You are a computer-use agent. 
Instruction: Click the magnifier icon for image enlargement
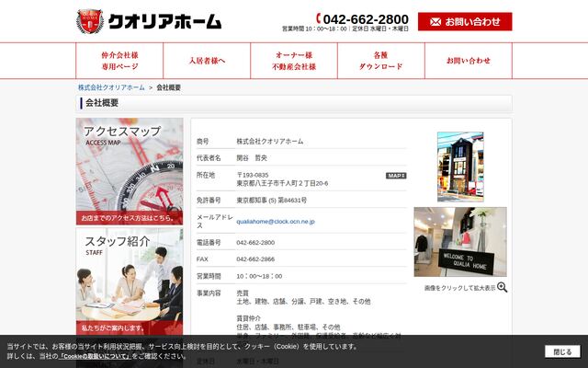(503, 287)
